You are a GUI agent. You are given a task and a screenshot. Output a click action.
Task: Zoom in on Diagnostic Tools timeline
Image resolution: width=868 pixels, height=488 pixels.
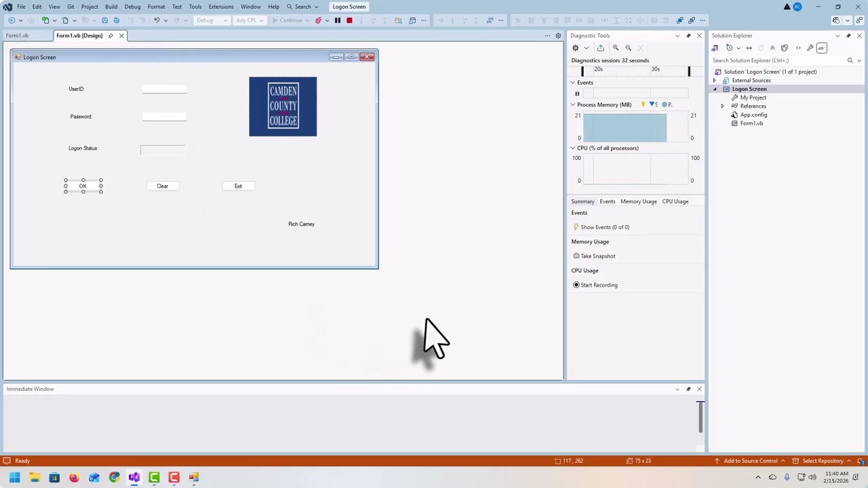pyautogui.click(x=616, y=48)
